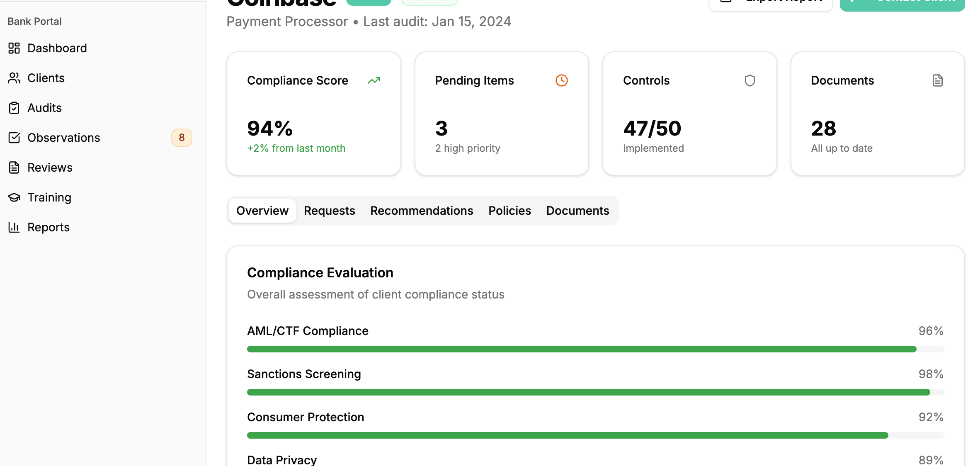The image size is (980, 466).
Task: Click the file icon on Documents card
Action: 937,80
